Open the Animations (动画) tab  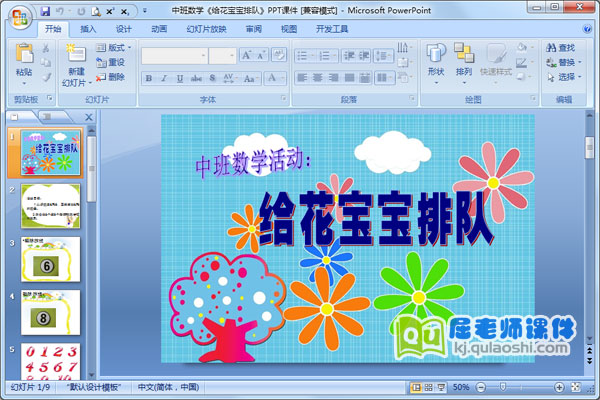(159, 29)
